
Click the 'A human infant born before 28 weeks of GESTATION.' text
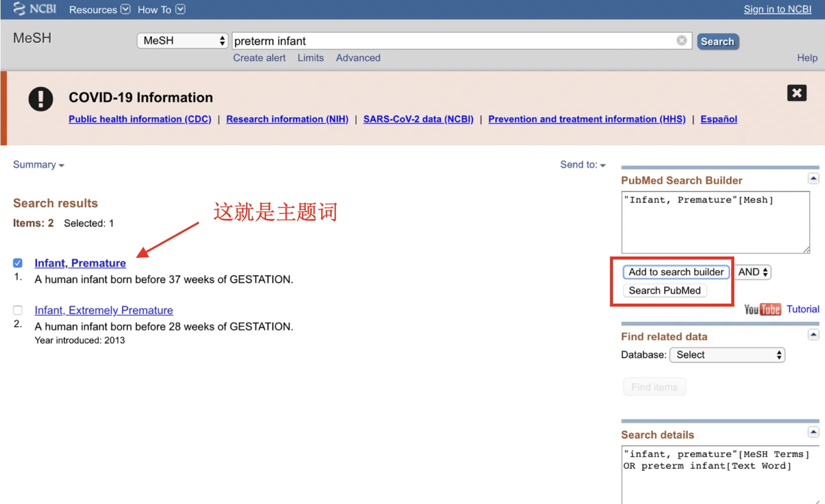(164, 327)
